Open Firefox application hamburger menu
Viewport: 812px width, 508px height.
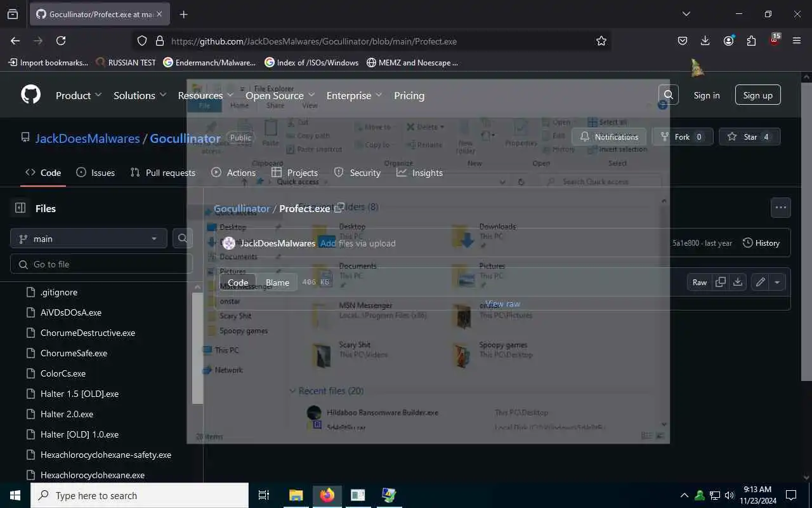[797, 41]
